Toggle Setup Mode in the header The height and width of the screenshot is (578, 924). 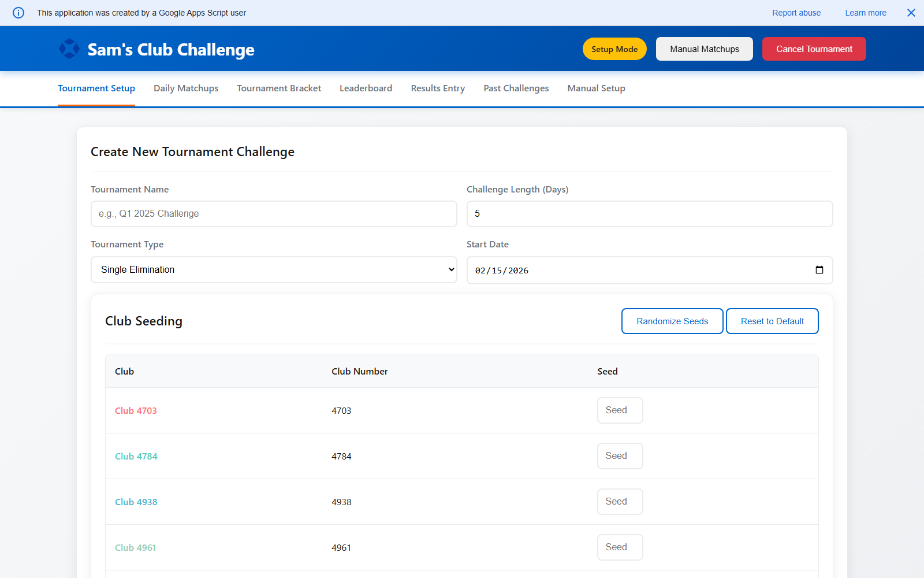[x=614, y=49]
